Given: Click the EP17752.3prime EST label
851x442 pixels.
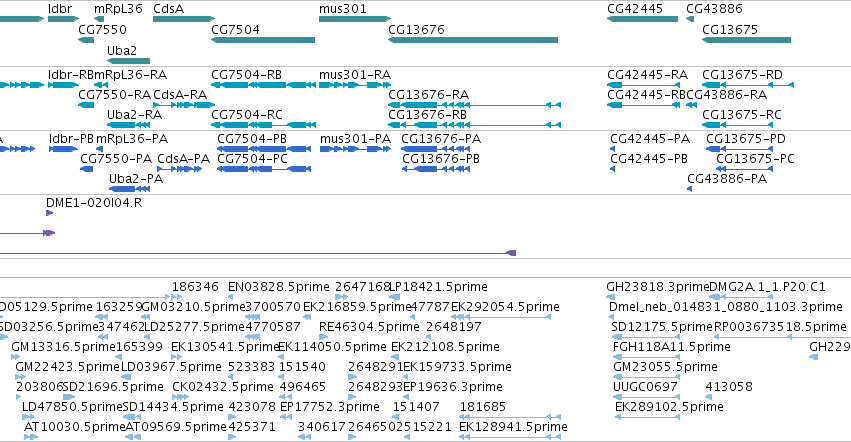Looking at the screenshot, I should pyautogui.click(x=329, y=407).
